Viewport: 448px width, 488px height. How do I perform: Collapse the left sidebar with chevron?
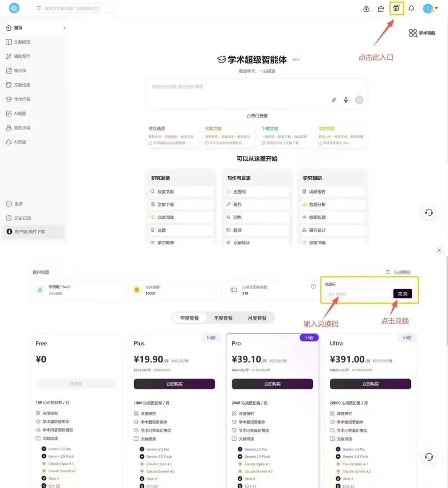tap(64, 28)
